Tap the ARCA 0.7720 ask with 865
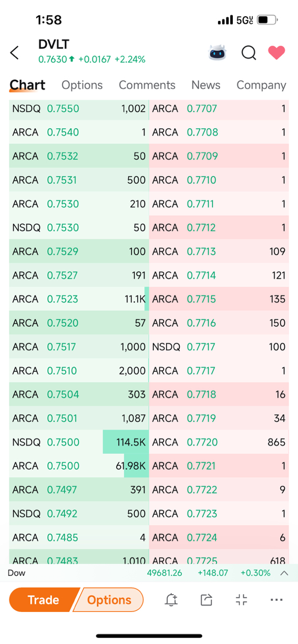298x644 pixels. point(219,442)
